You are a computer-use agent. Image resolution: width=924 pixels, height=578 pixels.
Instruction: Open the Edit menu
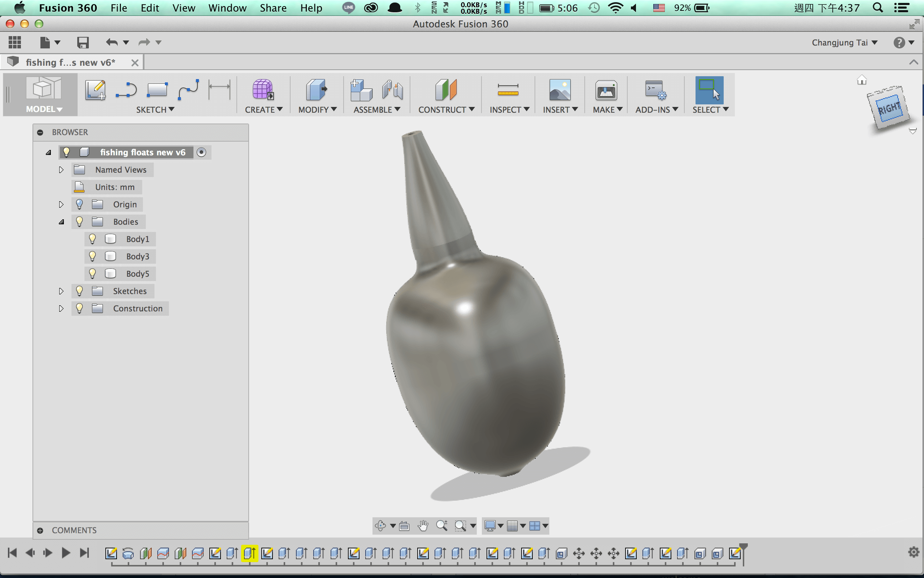click(x=150, y=8)
